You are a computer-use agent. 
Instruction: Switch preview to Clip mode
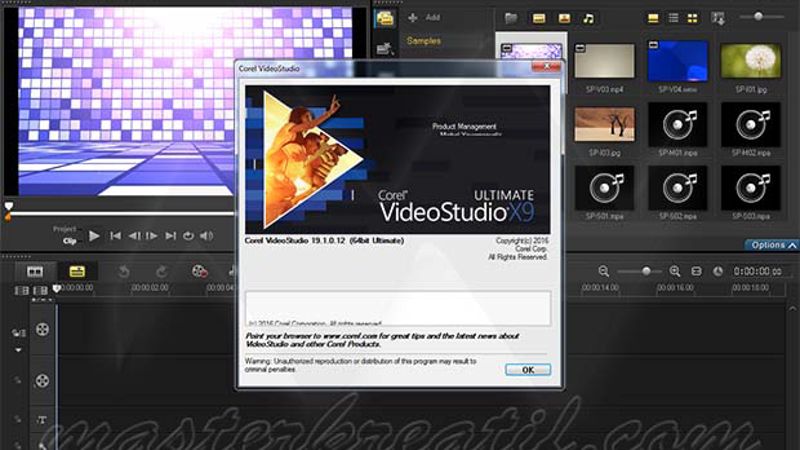point(70,241)
